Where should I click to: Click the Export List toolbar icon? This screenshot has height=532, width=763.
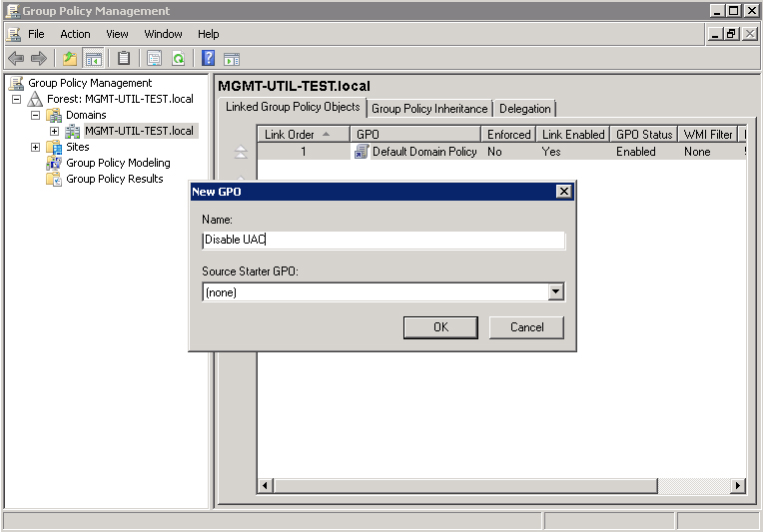tap(154, 59)
